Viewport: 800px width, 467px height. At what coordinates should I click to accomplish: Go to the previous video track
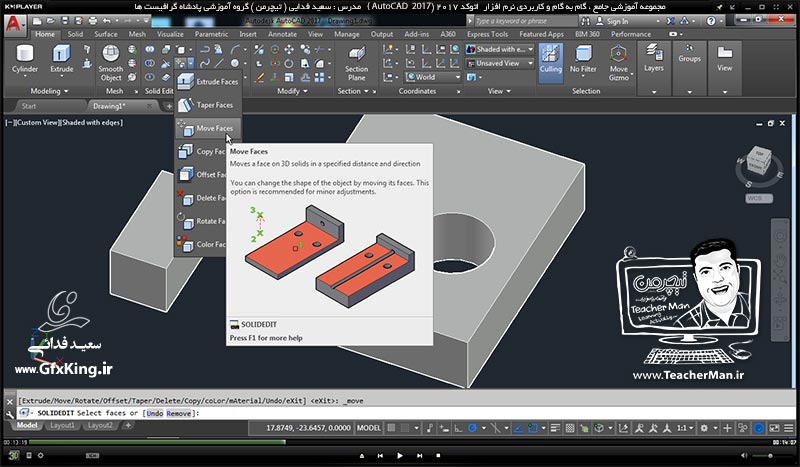tap(381, 455)
